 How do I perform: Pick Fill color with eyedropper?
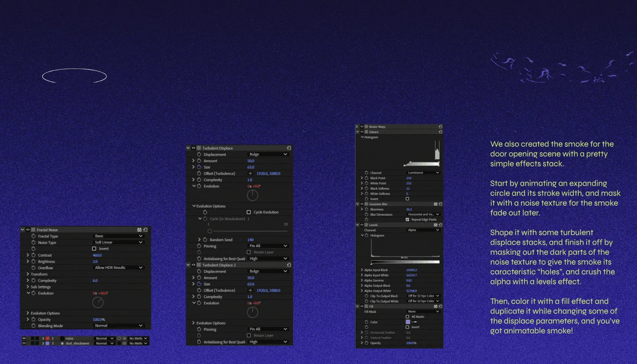tap(415, 322)
